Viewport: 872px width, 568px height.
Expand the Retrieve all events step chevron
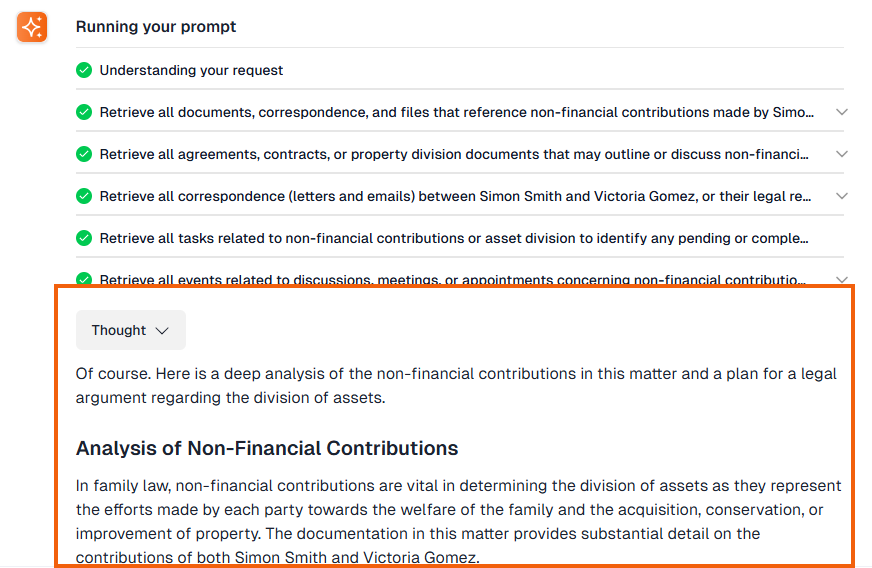coord(841,279)
